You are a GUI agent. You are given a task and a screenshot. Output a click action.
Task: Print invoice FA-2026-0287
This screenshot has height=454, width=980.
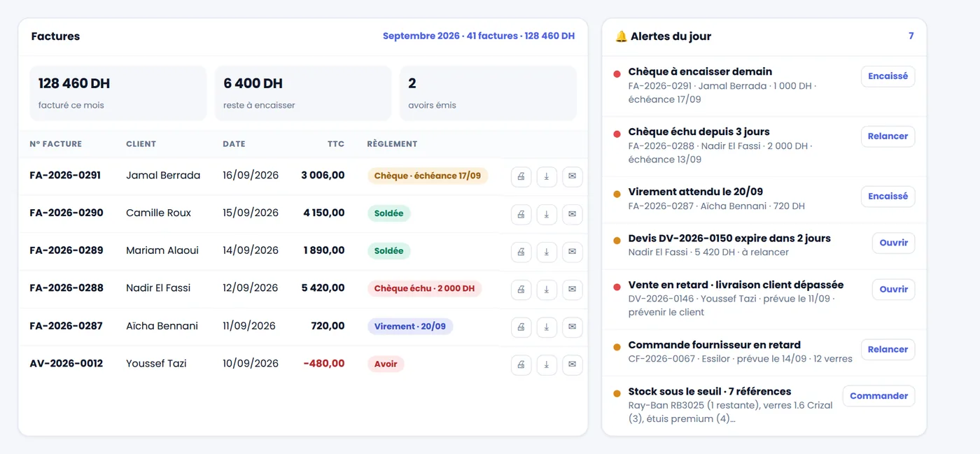[x=521, y=327]
